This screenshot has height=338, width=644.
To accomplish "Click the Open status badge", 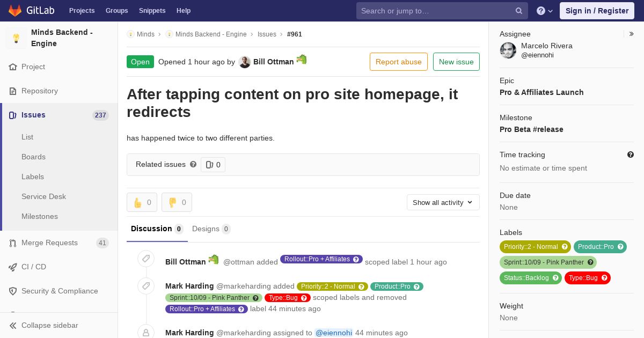I will [140, 62].
